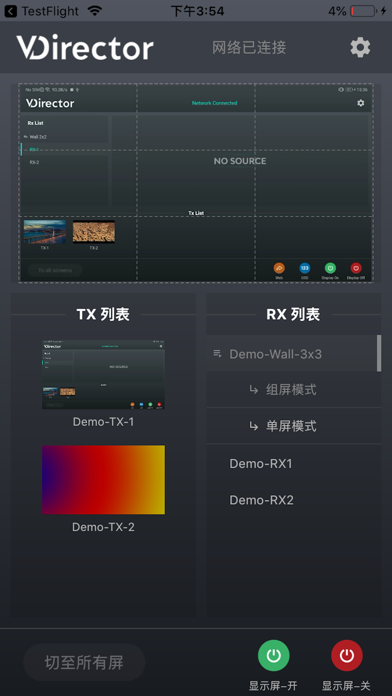Turn display on with green power button
Screen dimensions: 392x696
click(273, 655)
